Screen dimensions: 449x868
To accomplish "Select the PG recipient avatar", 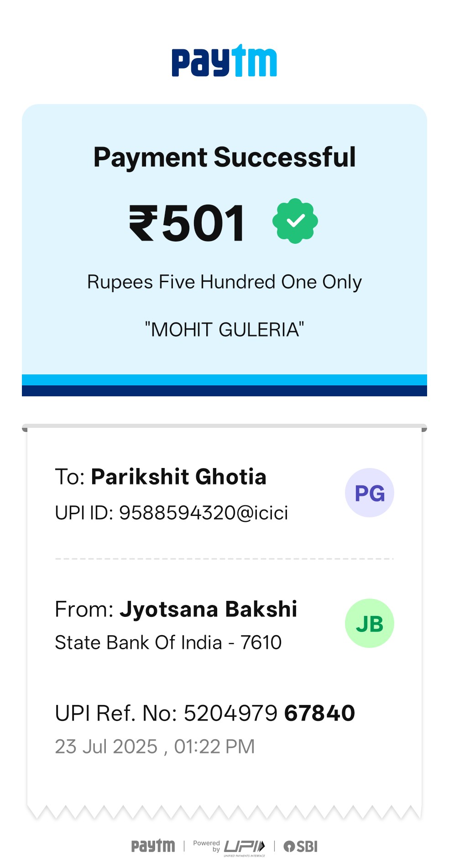I will click(x=369, y=493).
